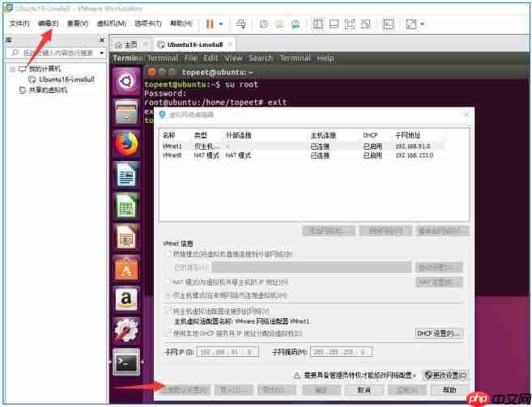Close the library panel with X
The width and height of the screenshot is (532, 407).
click(x=101, y=40)
